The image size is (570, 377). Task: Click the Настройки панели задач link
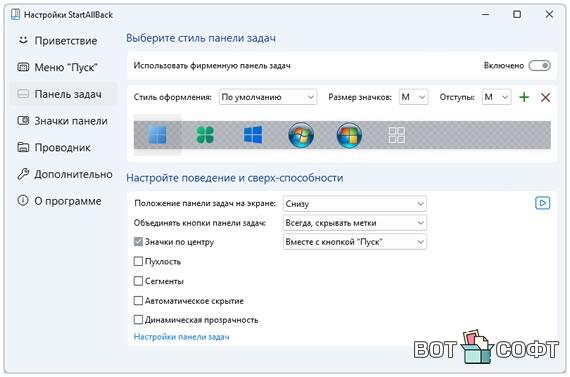coord(181,337)
